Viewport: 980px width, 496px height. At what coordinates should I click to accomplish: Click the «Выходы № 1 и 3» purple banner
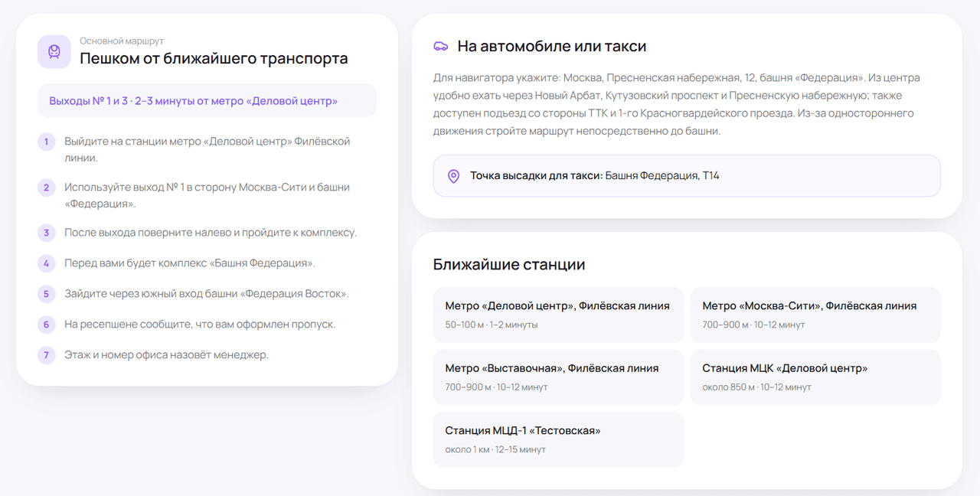207,100
